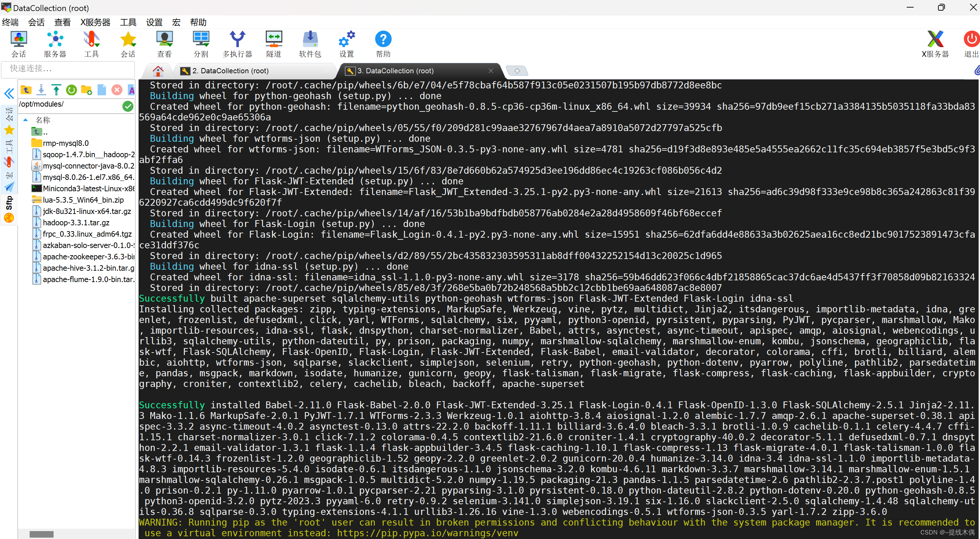Open the 查看 menu in the menu bar
The width and height of the screenshot is (980, 539).
click(62, 22)
